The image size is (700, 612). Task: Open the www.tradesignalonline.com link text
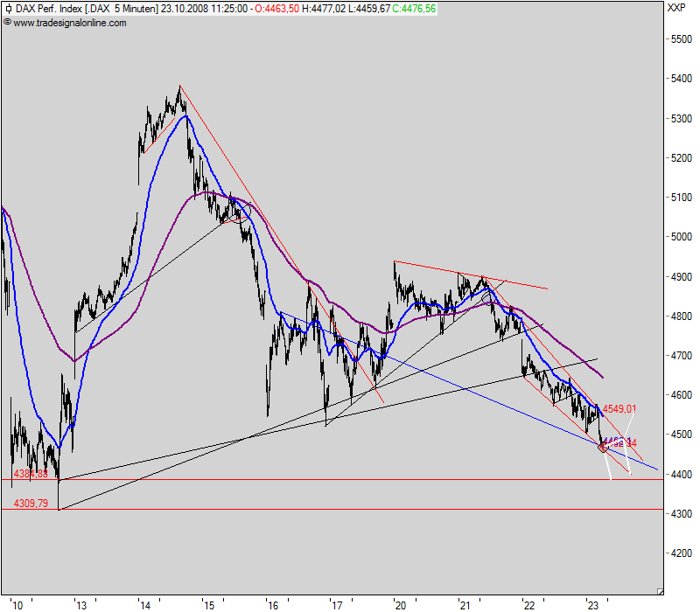tap(70, 23)
